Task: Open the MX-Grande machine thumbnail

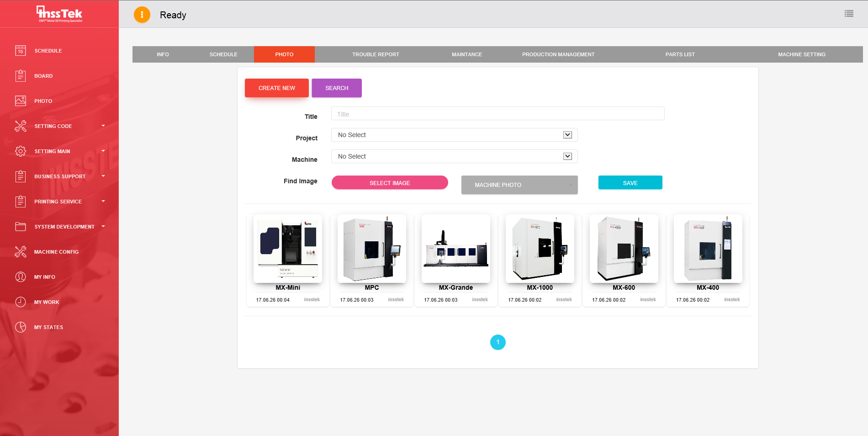Action: pyautogui.click(x=455, y=249)
